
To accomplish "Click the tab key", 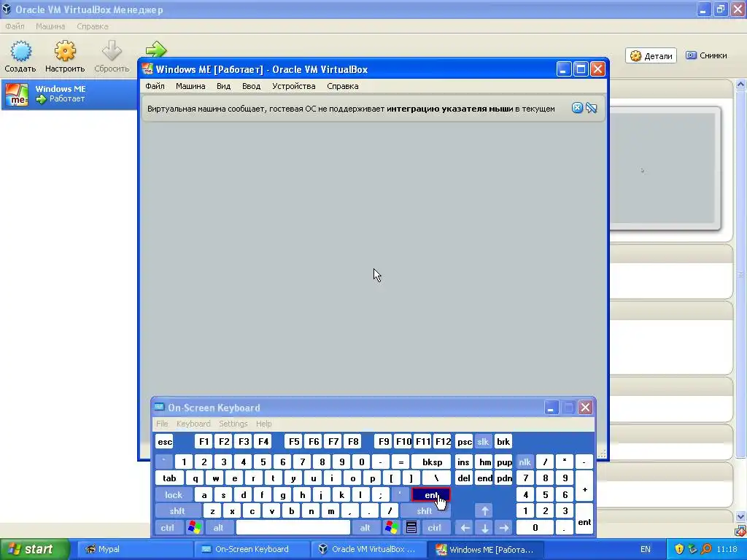I will [x=169, y=478].
